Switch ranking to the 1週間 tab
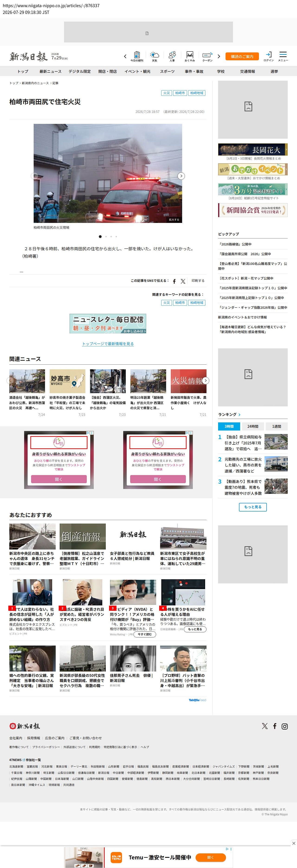 click(x=276, y=426)
